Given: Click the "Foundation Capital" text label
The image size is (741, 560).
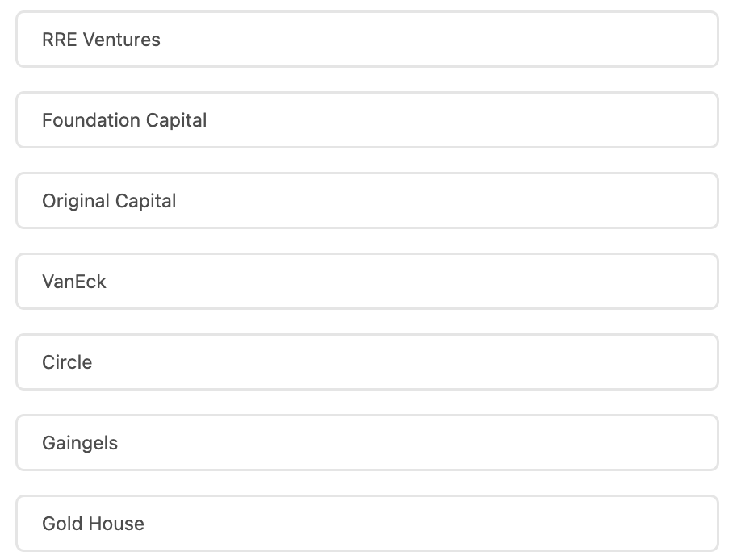Looking at the screenshot, I should 124,120.
